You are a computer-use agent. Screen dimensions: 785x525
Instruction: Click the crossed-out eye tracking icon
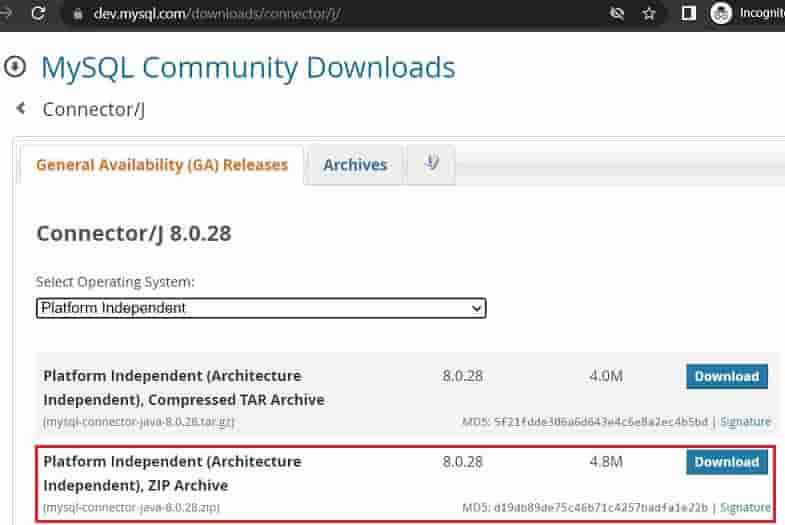(617, 14)
